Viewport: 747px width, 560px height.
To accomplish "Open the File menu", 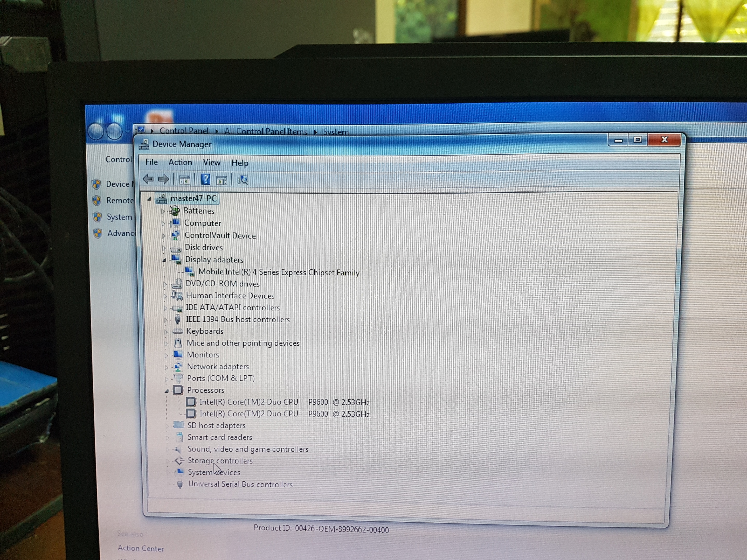I will coord(152,162).
